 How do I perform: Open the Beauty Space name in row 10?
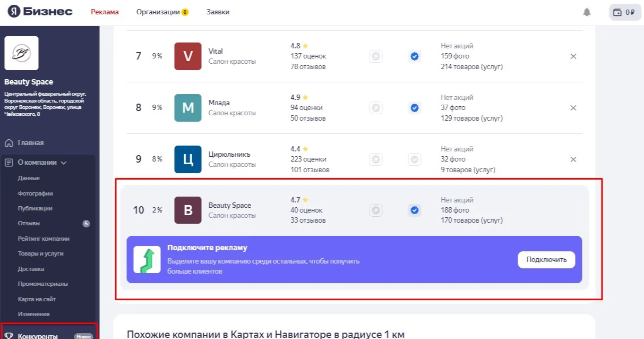coord(230,205)
